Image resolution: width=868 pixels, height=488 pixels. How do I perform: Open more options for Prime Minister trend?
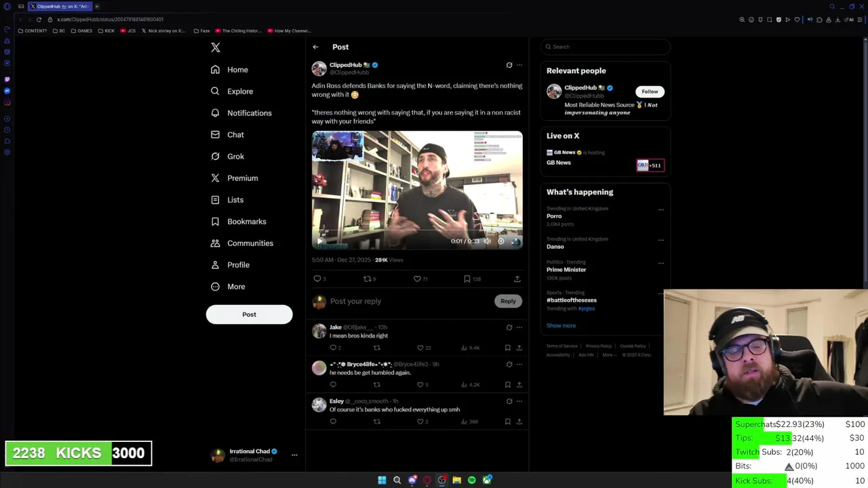661,263
